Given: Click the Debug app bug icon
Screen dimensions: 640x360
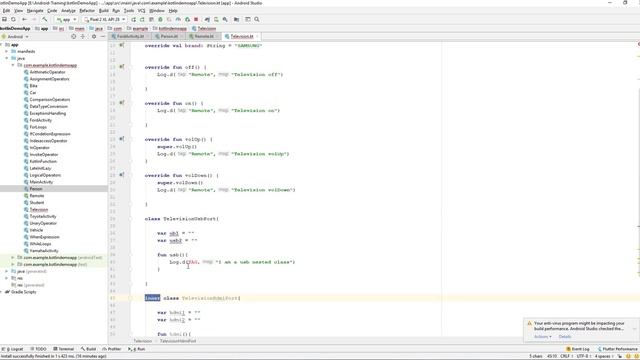Looking at the screenshot, I should tap(160, 19).
